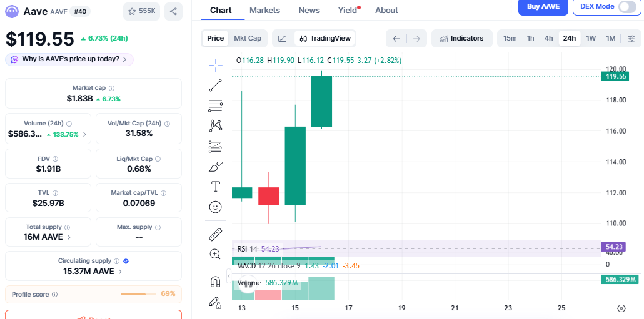Toggle lock all drawing tools
The image size is (644, 319).
pos(216,302)
